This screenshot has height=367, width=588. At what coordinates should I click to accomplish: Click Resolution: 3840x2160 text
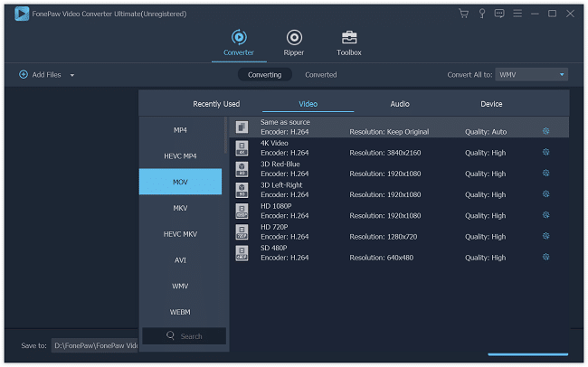coord(385,153)
